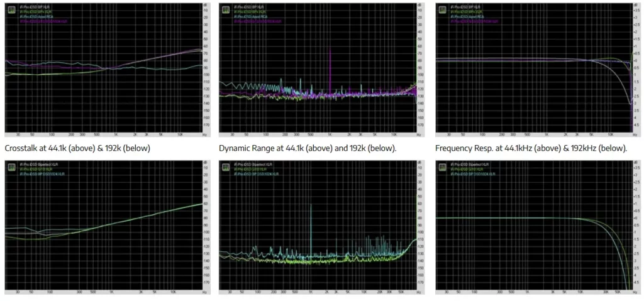This screenshot has height=301, width=644.
Task: Open the 192k dynamic range graph image
Action: point(321,227)
